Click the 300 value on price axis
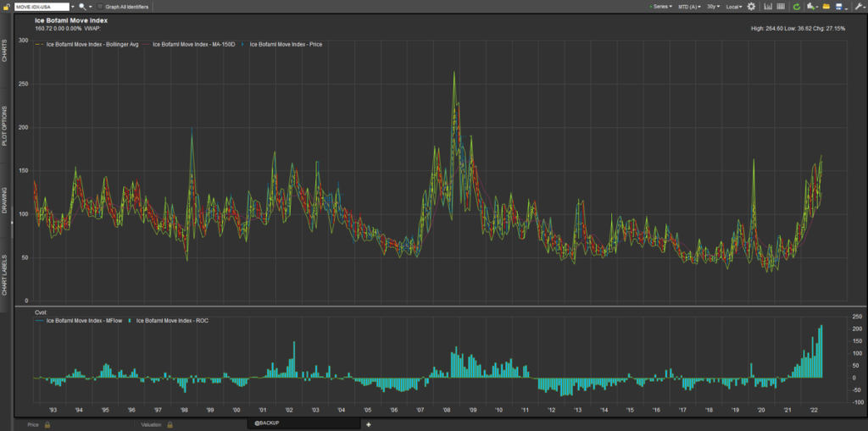The image size is (868, 431). pos(23,41)
